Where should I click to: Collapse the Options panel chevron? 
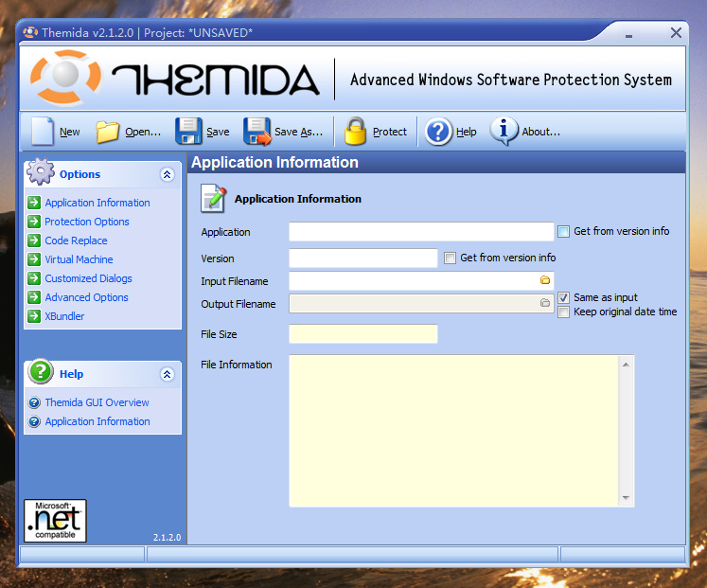click(168, 174)
